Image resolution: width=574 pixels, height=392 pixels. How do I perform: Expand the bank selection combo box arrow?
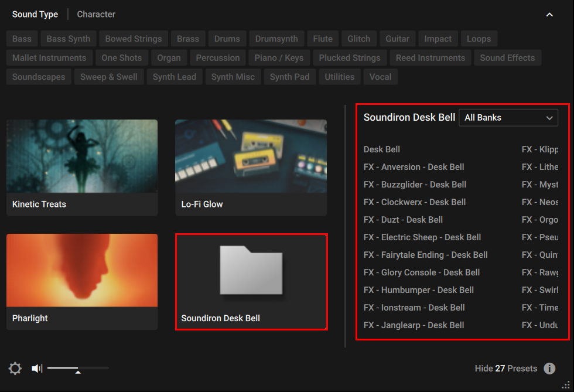[549, 118]
